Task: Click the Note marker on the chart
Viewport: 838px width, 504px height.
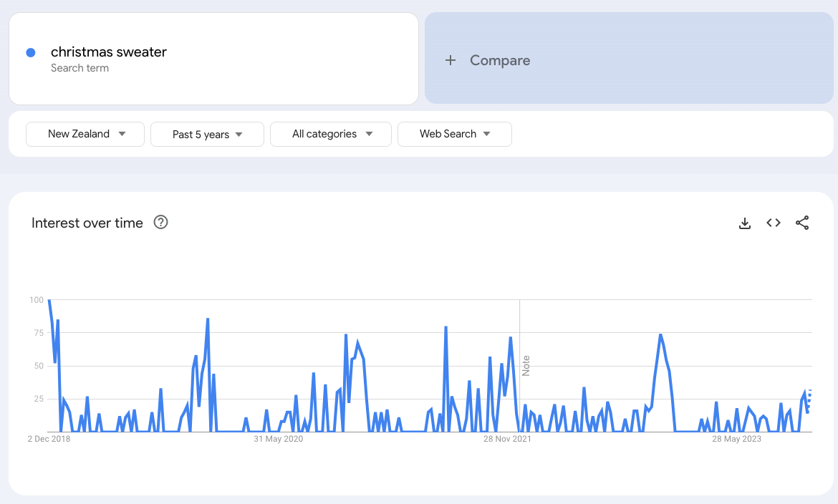Action: coord(526,365)
